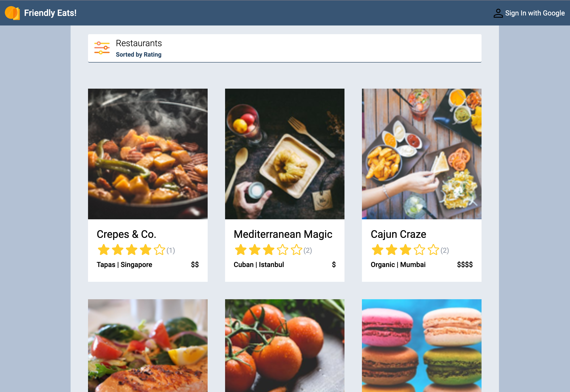This screenshot has width=570, height=392.
Task: Click the Sorted by Rating label
Action: pyautogui.click(x=139, y=54)
